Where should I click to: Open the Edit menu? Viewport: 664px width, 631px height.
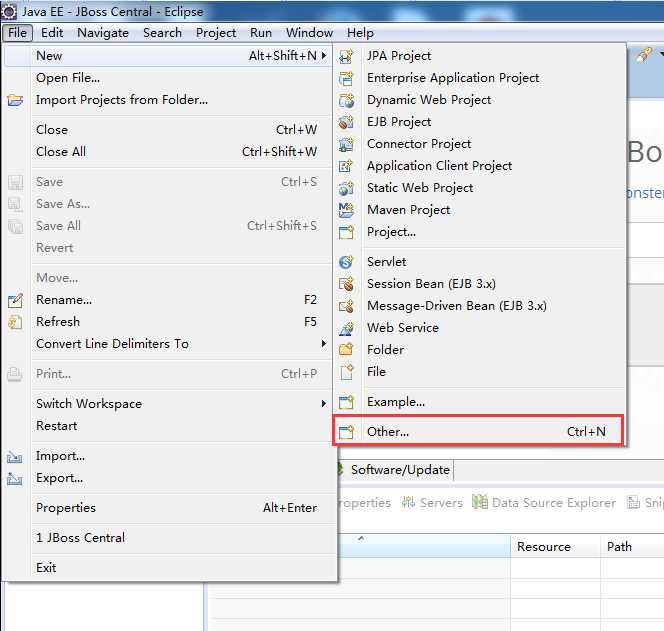tap(52, 33)
